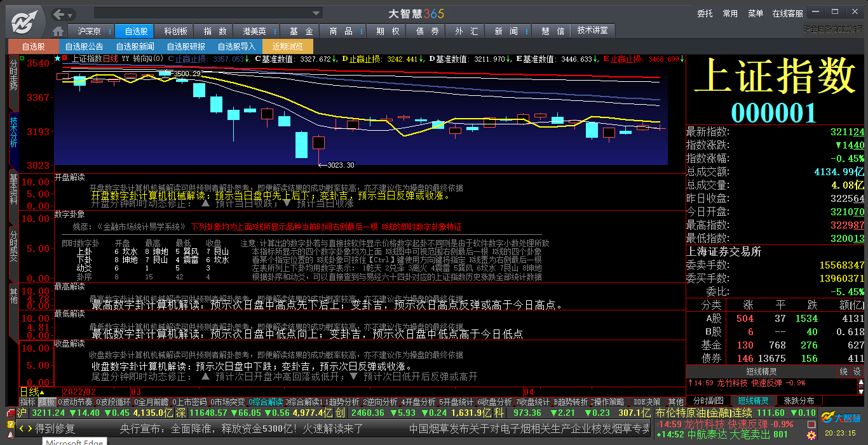Open the 技术讲堂 tab
Image resolution: width=868 pixels, height=445 pixels.
(592, 30)
